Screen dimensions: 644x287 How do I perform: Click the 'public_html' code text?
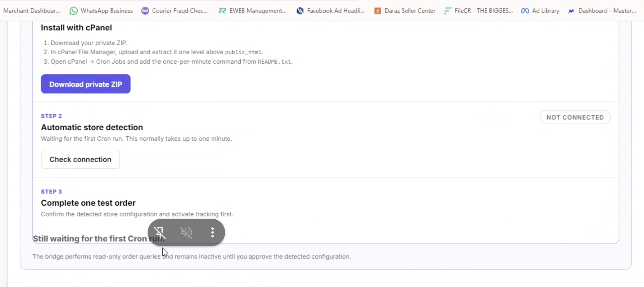pos(243,52)
